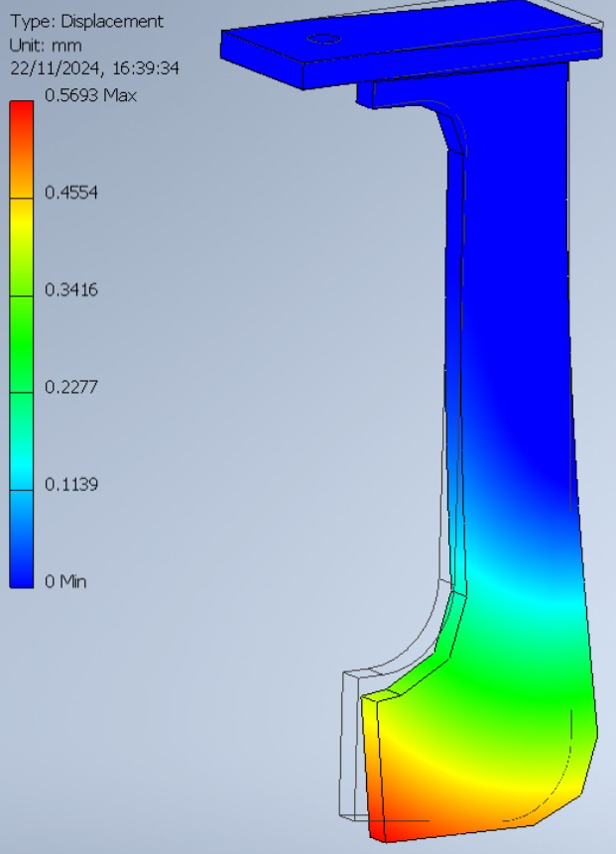Click the yellow-green segment of color bar
This screenshot has height=854, width=616.
click(x=21, y=247)
